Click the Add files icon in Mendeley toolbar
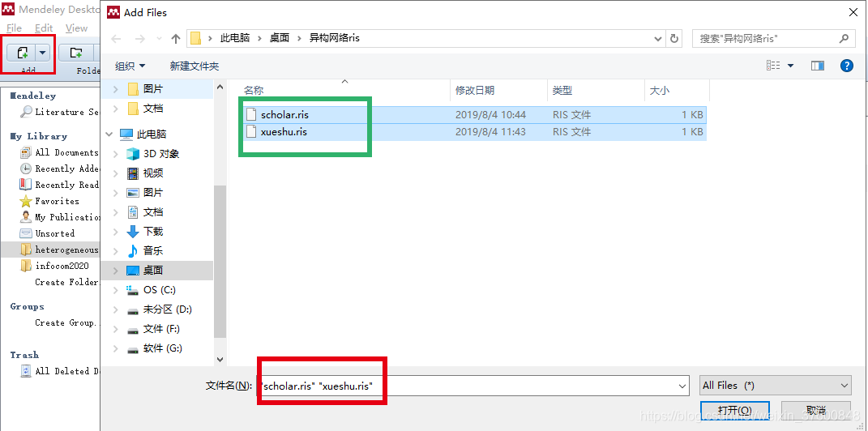Image resolution: width=868 pixels, height=431 pixels. pyautogui.click(x=22, y=53)
